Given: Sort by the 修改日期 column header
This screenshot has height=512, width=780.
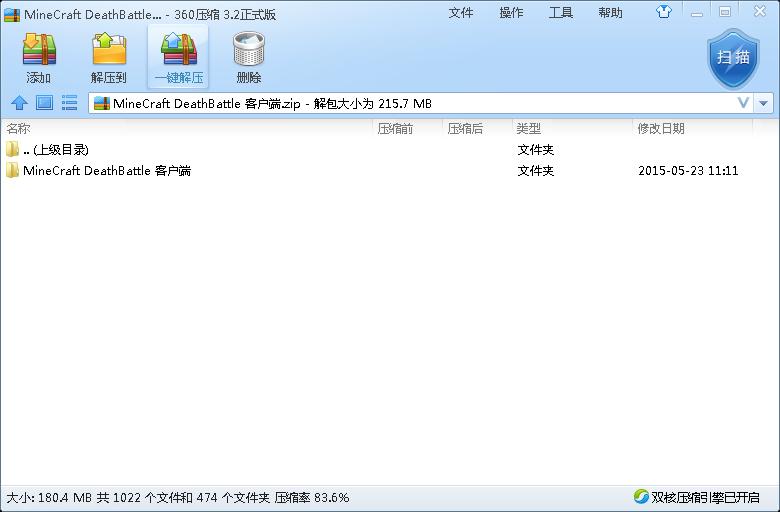Looking at the screenshot, I should (692, 128).
